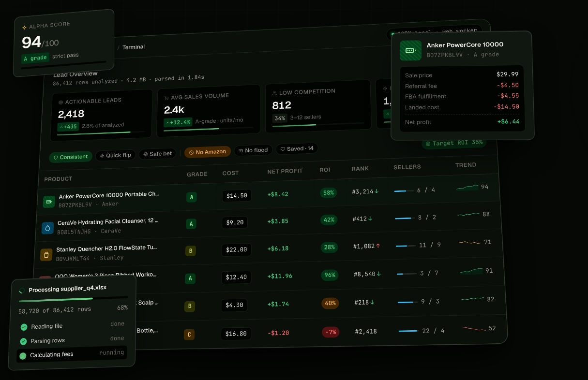Click the supplier_q4.xlsx processing progress bar

(x=73, y=299)
